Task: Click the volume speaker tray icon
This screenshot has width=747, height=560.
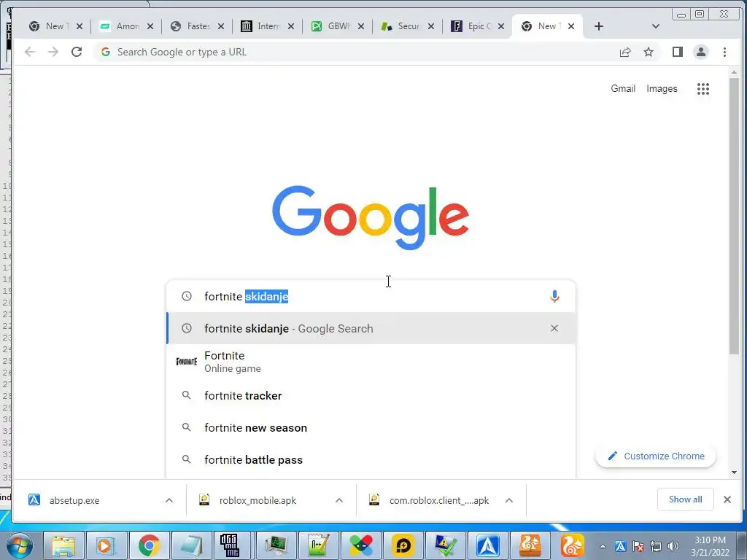Action: [673, 546]
